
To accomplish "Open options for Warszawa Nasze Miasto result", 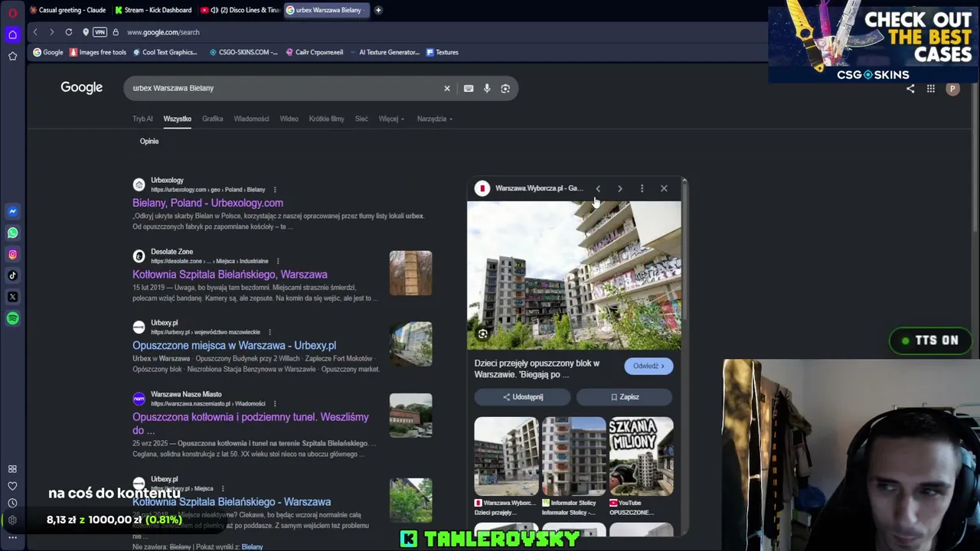I will point(275,403).
